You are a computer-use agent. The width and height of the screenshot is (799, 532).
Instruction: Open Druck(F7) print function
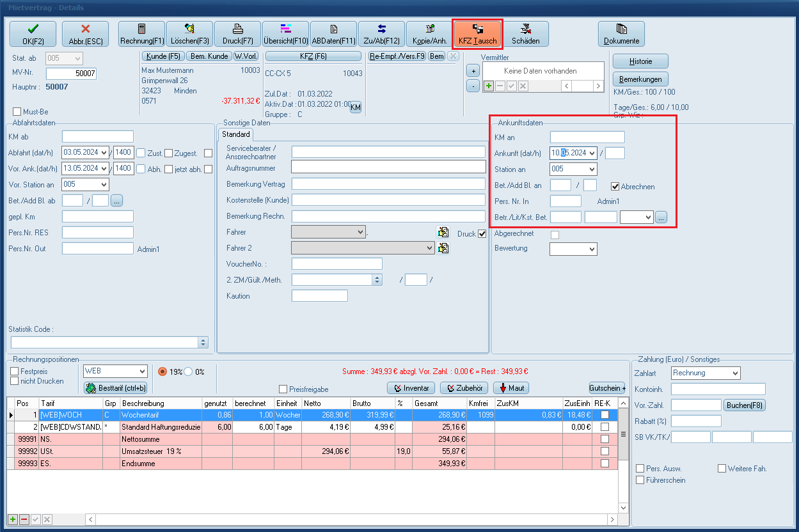[237, 34]
